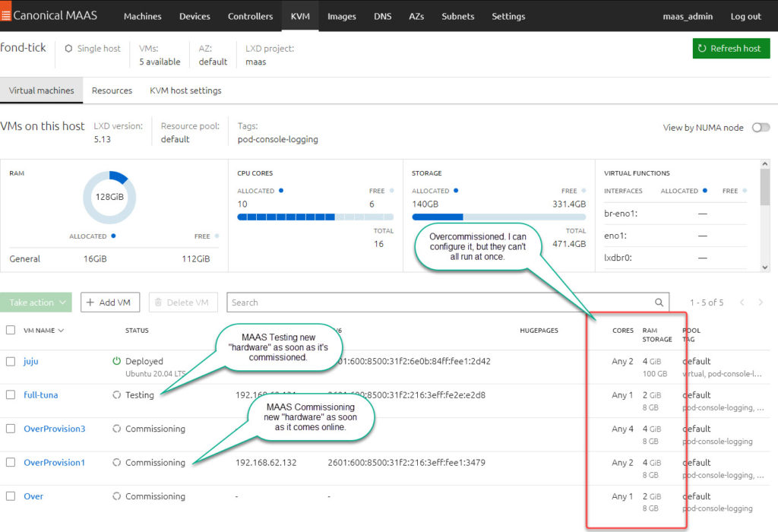Click the OverProvision1 Commissioning spinner icon
The width and height of the screenshot is (778, 532).
click(x=116, y=462)
